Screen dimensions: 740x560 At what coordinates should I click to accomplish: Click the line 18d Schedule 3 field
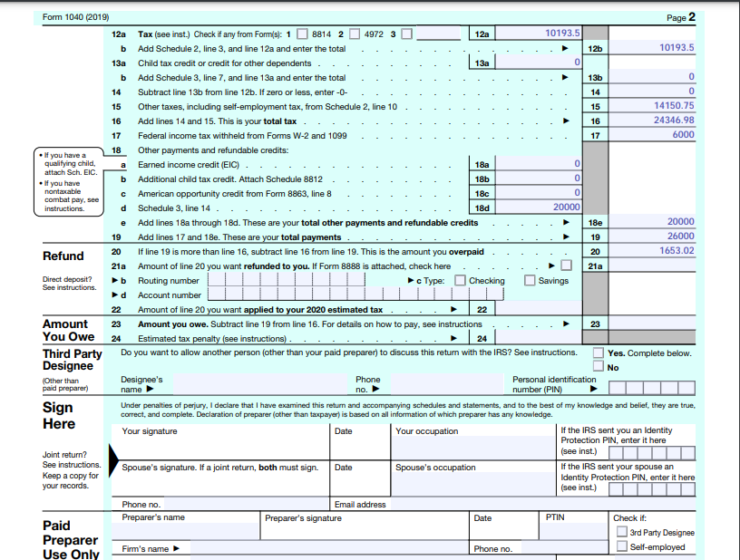coord(538,208)
